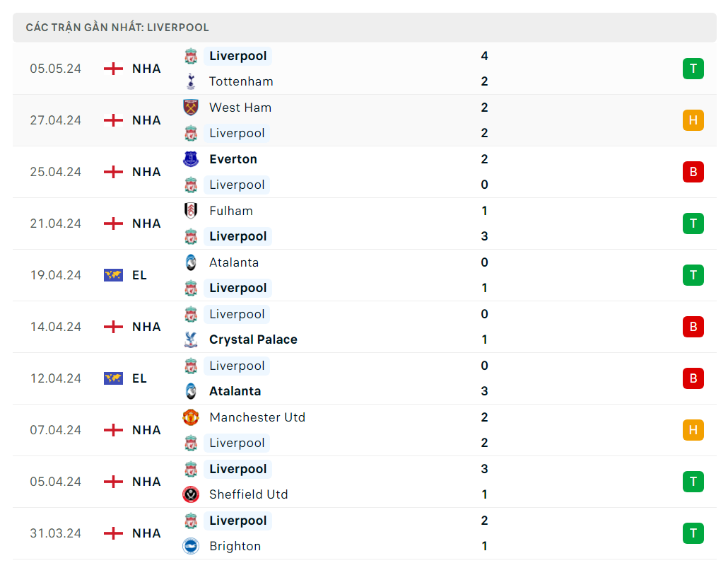The height and width of the screenshot is (563, 728).
Task: Click the Everton club crest icon
Action: [190, 159]
